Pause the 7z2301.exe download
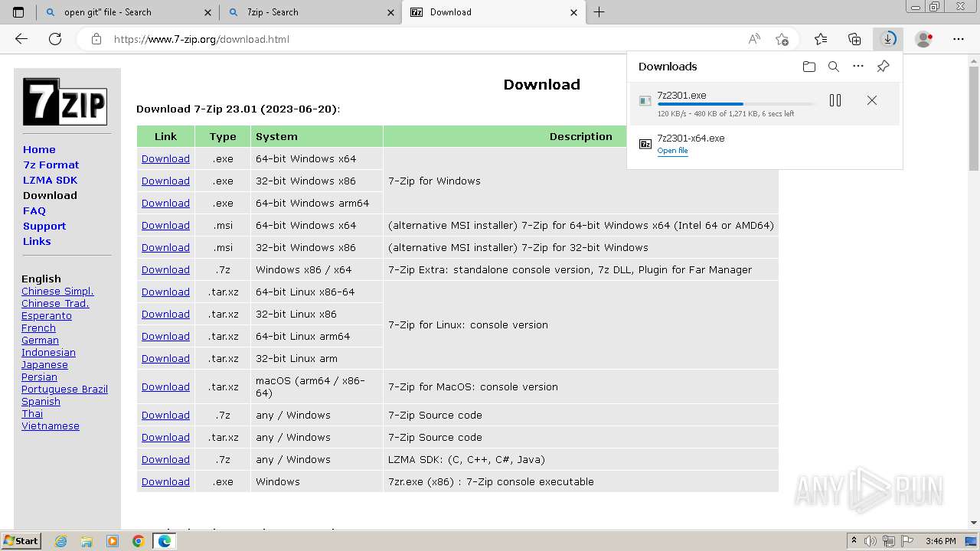This screenshot has width=980, height=551. click(x=835, y=100)
